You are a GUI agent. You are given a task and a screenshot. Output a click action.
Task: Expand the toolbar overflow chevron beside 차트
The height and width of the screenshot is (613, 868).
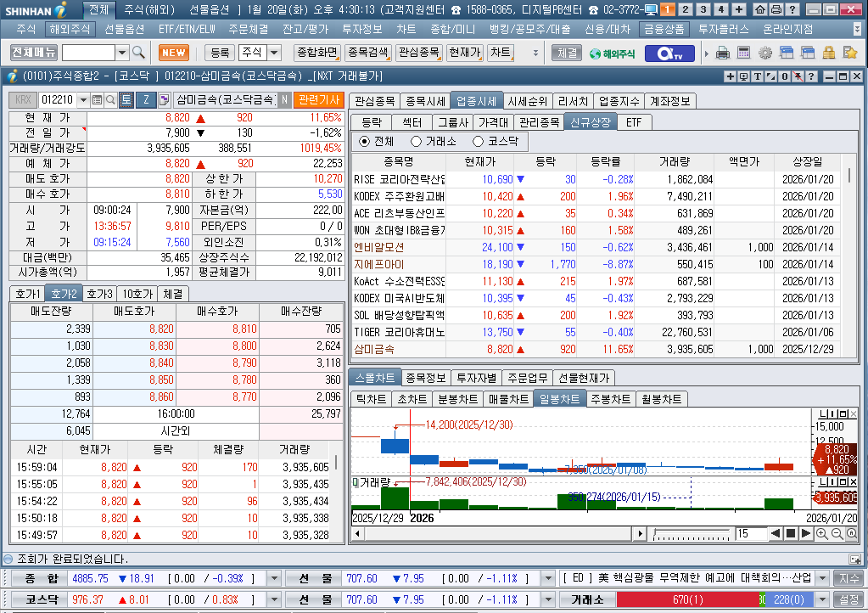pyautogui.click(x=535, y=53)
